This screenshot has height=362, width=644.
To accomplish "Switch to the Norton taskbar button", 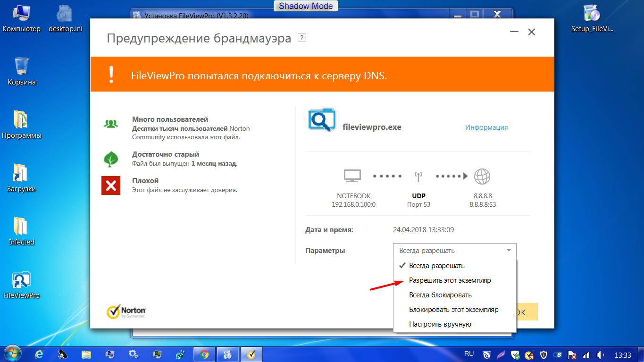I will pyautogui.click(x=251, y=354).
